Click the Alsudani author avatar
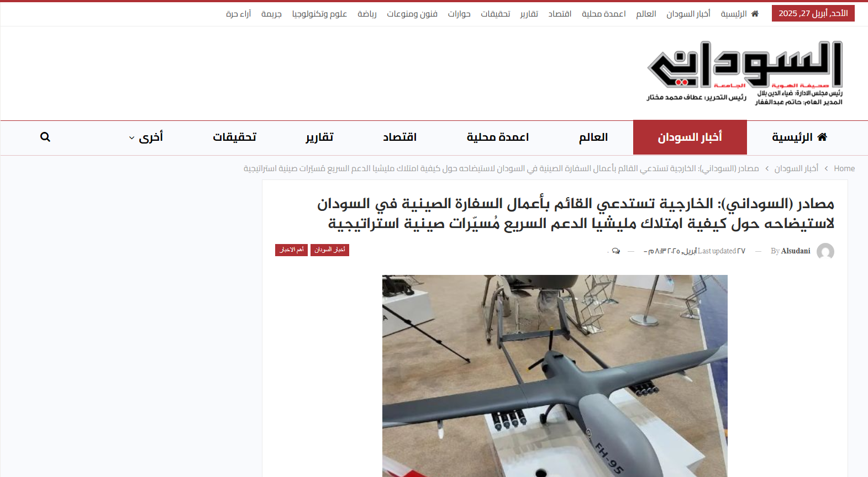868x477 pixels. pos(825,251)
